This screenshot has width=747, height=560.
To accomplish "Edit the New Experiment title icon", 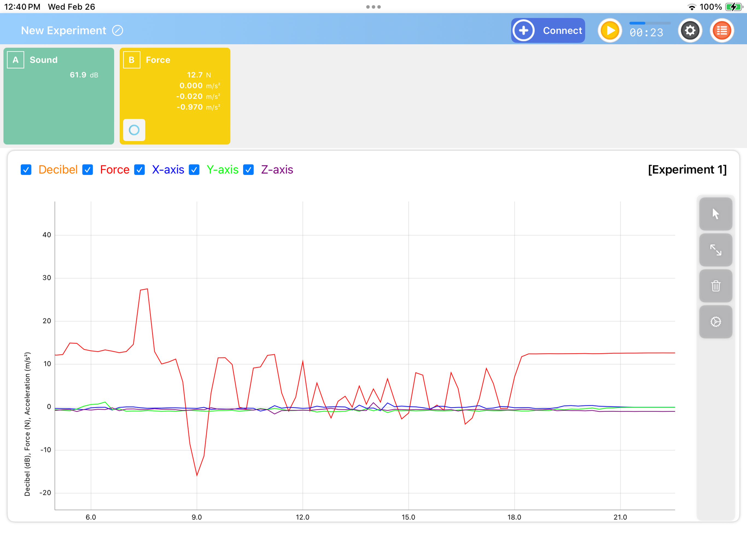I will point(118,31).
